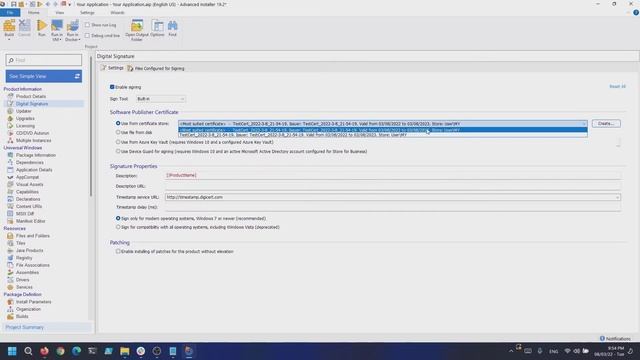Open Dependencies page
Screen dimensions: 640x360
29,162
